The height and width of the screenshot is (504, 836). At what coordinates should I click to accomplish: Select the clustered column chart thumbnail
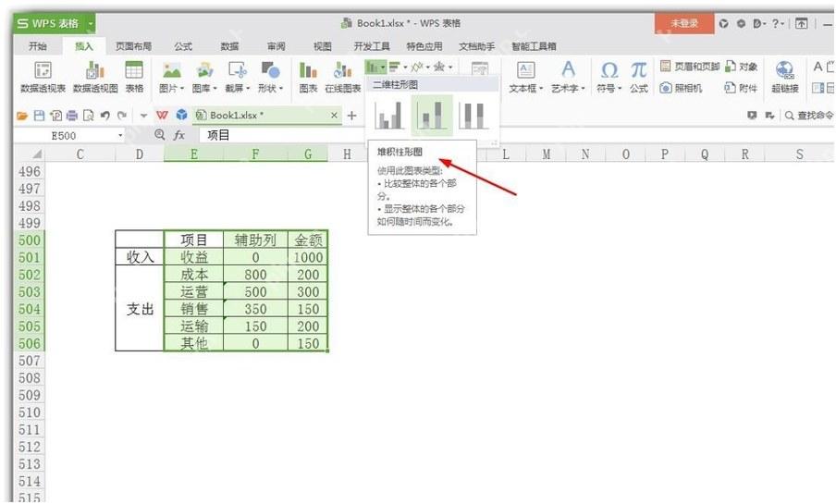tap(389, 116)
